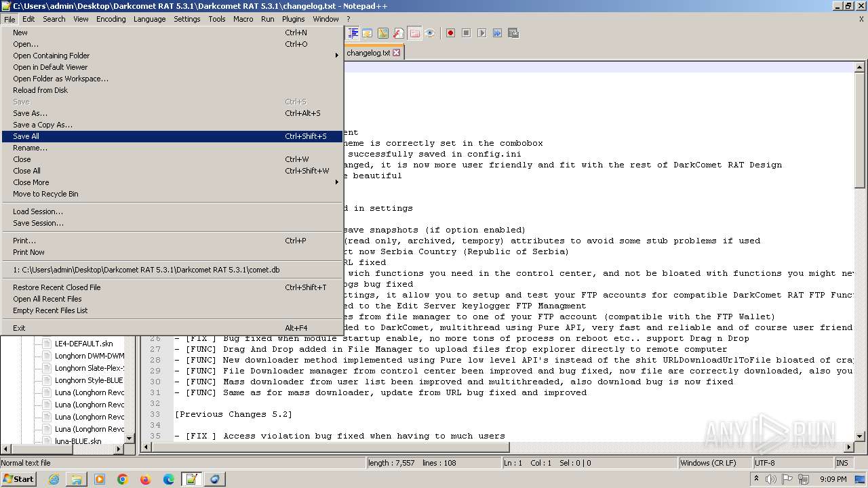Select Open Folder as Workspace...
Viewport: 868px width, 488px height.
coord(172,79)
